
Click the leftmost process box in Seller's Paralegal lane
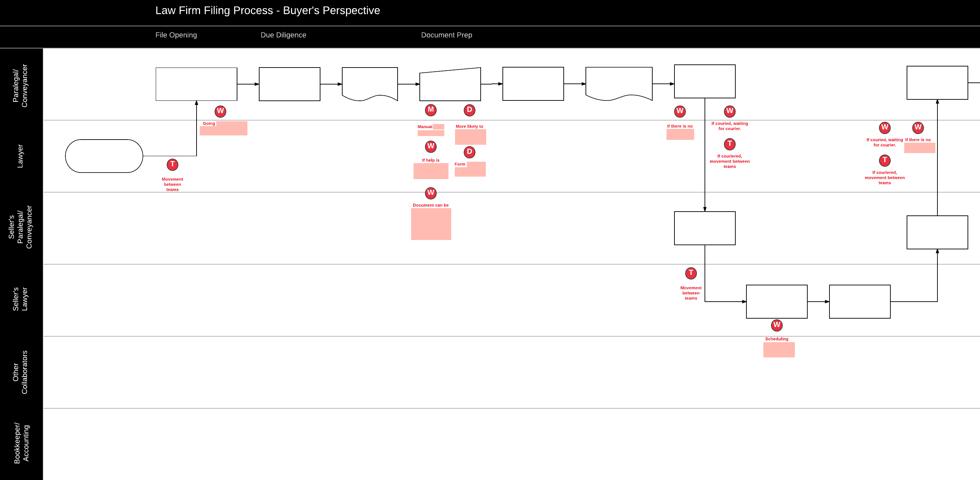pos(705,228)
